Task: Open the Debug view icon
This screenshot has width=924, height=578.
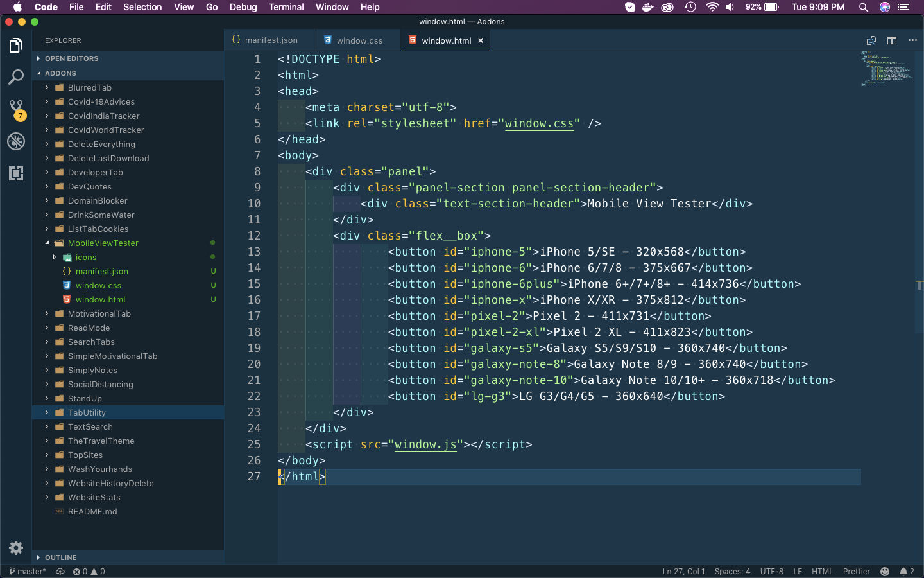Action: [x=16, y=141]
